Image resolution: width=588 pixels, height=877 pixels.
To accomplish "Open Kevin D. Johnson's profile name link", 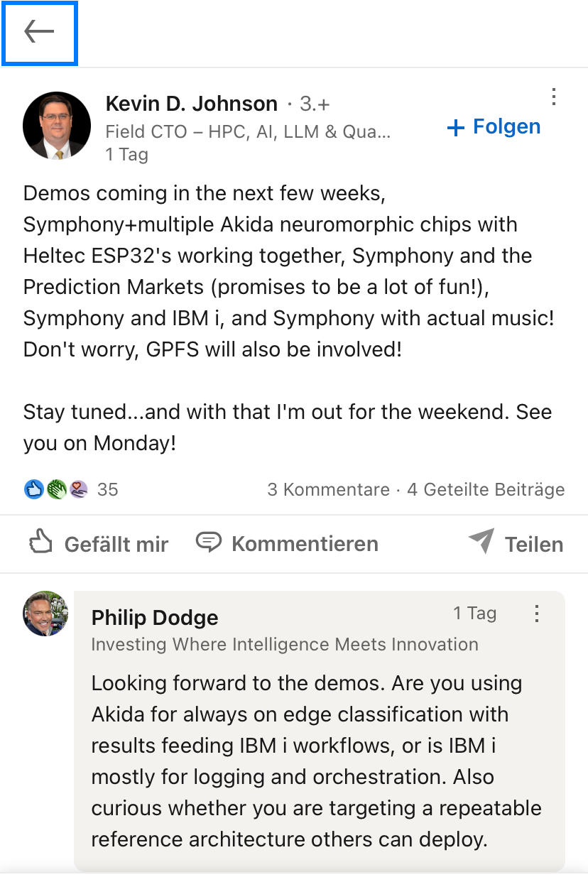I will click(x=192, y=104).
